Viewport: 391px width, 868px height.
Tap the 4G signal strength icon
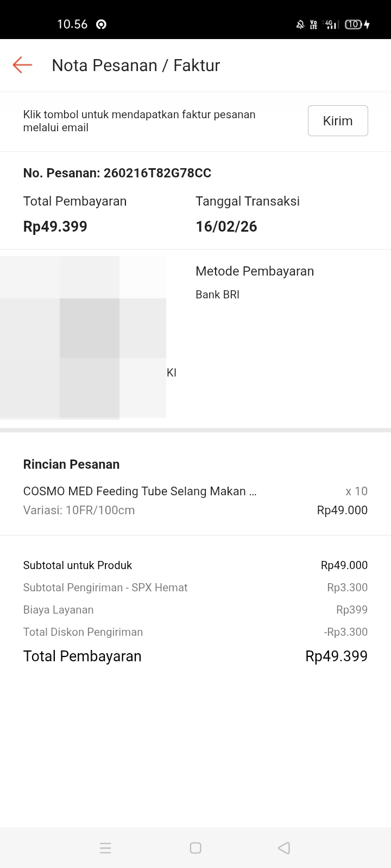click(x=331, y=24)
